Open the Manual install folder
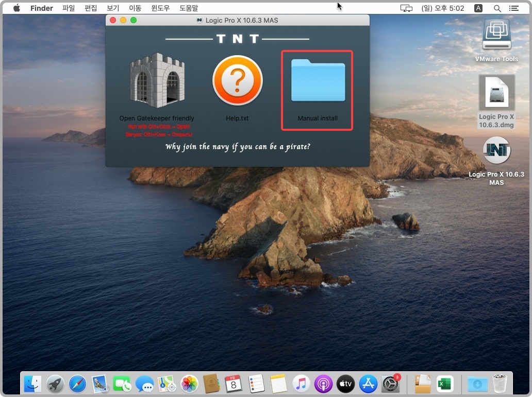 (318, 80)
